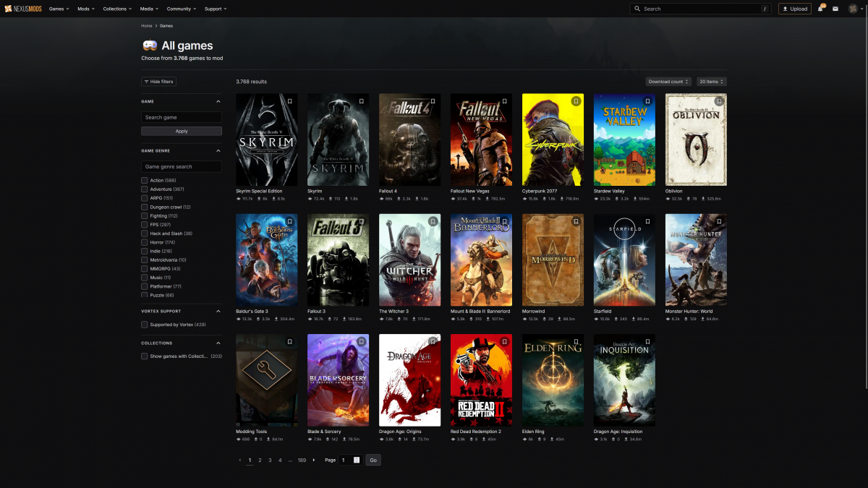Open the 20 Items per-page dropdown
This screenshot has width=868, height=488.
click(711, 82)
